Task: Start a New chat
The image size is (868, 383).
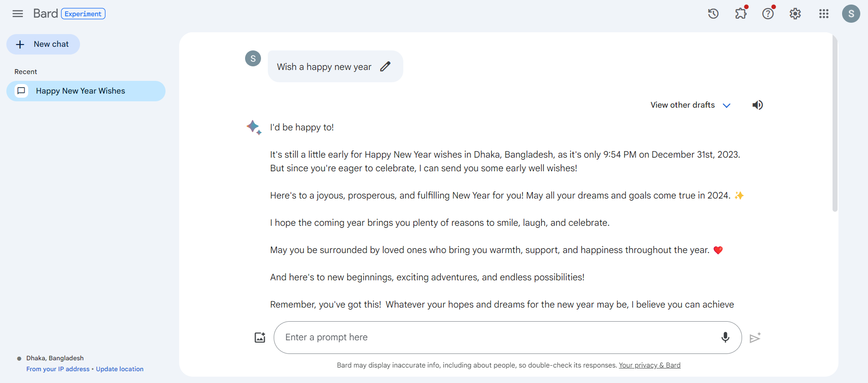Action: coord(43,44)
